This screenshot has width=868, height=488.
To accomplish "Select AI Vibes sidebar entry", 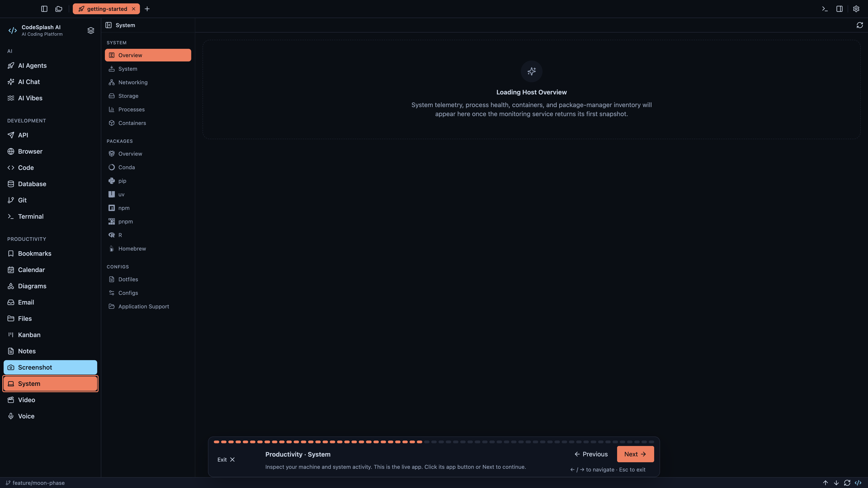I will [x=51, y=98].
